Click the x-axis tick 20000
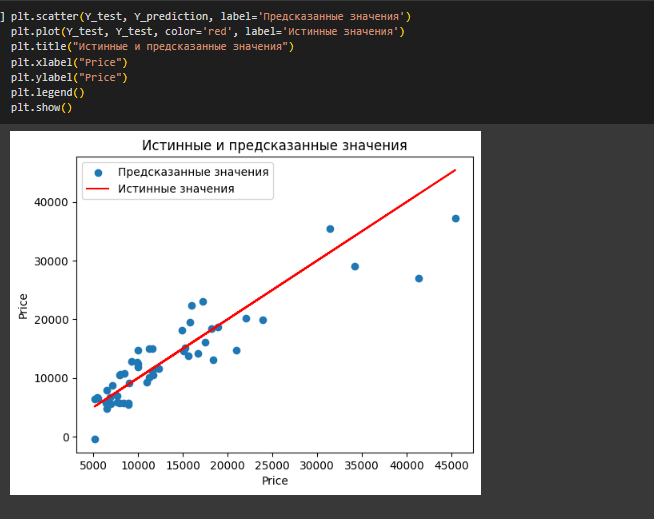The height and width of the screenshot is (519, 654). click(x=227, y=466)
